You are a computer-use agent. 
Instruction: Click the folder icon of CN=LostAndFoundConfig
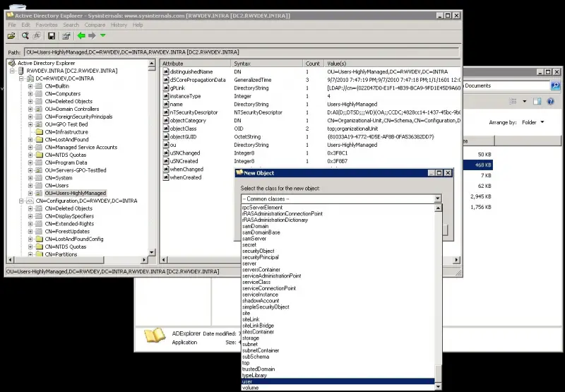[x=40, y=239]
